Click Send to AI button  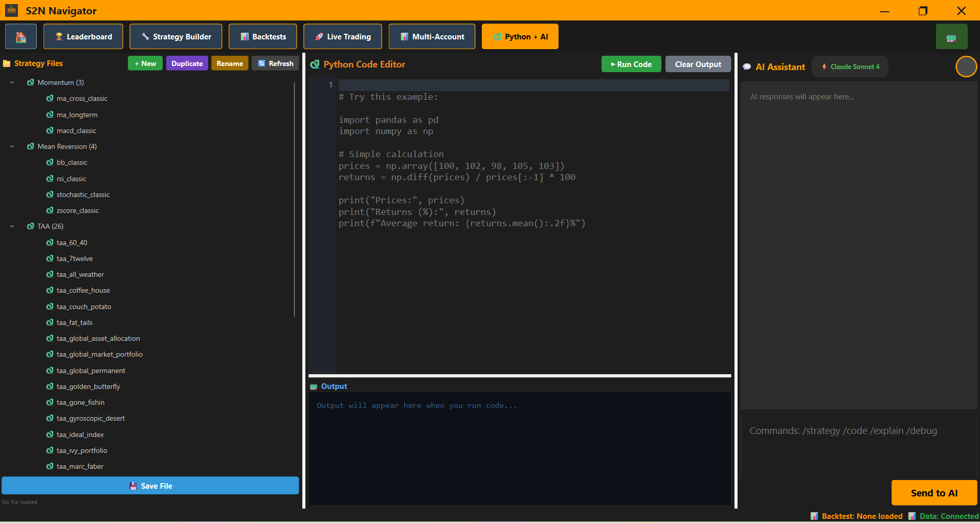tap(934, 493)
